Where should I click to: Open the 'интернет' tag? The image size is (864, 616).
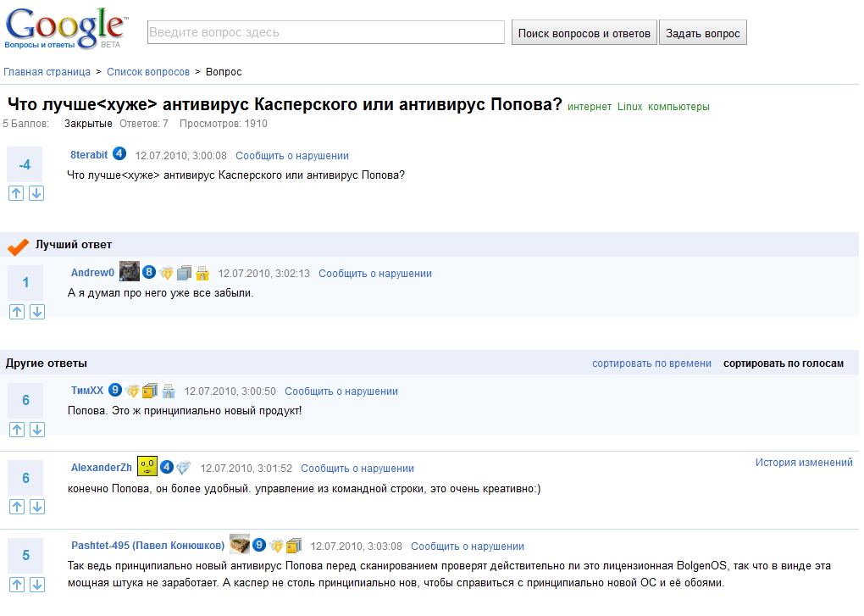590,107
